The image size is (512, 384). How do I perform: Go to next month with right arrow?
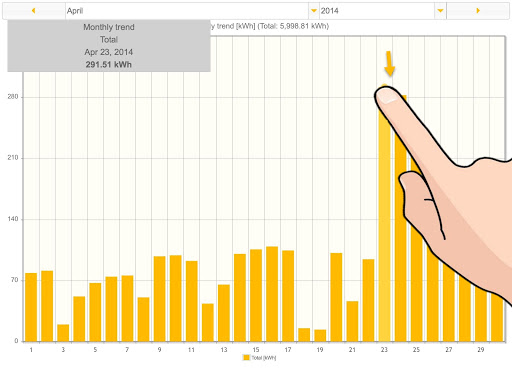478,11
